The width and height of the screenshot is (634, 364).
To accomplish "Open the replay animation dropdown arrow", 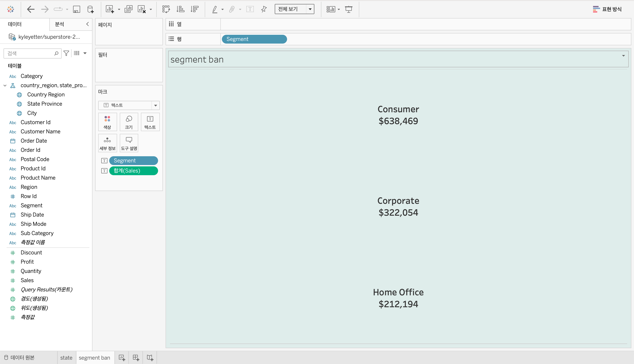I will [x=67, y=9].
